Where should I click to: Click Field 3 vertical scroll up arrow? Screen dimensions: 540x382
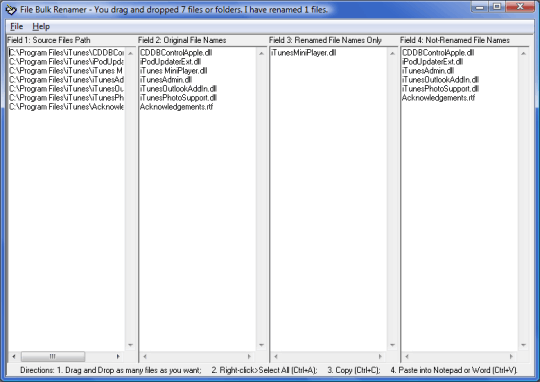(392, 53)
